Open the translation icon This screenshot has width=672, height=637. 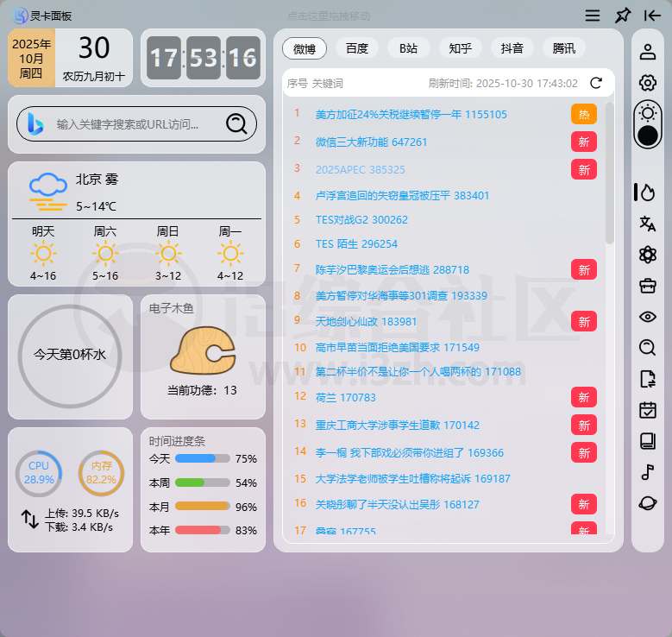tap(648, 224)
